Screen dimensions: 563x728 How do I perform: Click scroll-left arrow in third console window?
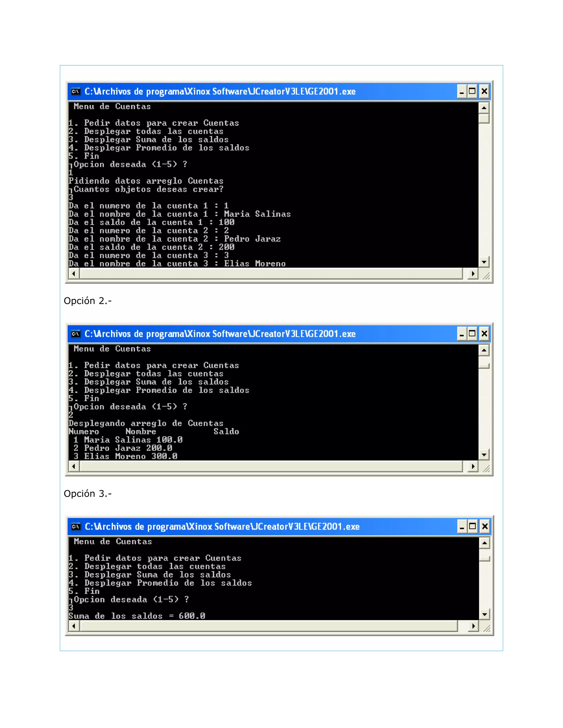coord(74,626)
